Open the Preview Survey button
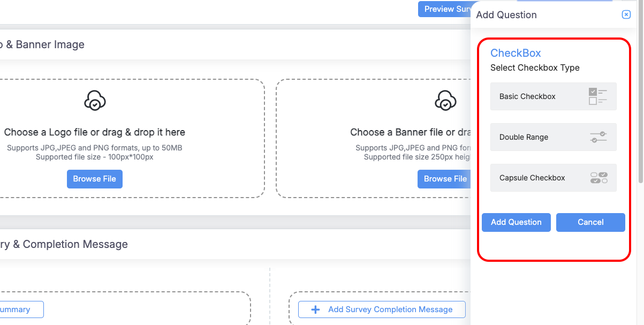This screenshot has width=644, height=325. [x=445, y=9]
